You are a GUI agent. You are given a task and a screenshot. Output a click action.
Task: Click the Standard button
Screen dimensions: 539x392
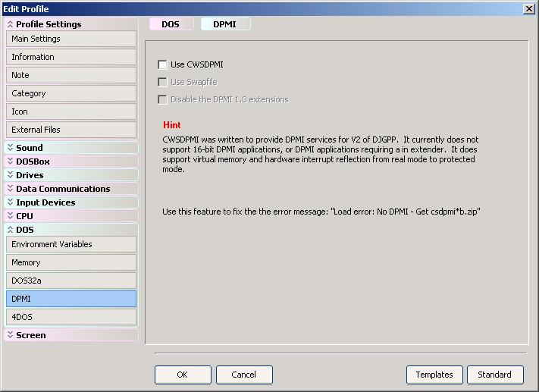tap(494, 375)
